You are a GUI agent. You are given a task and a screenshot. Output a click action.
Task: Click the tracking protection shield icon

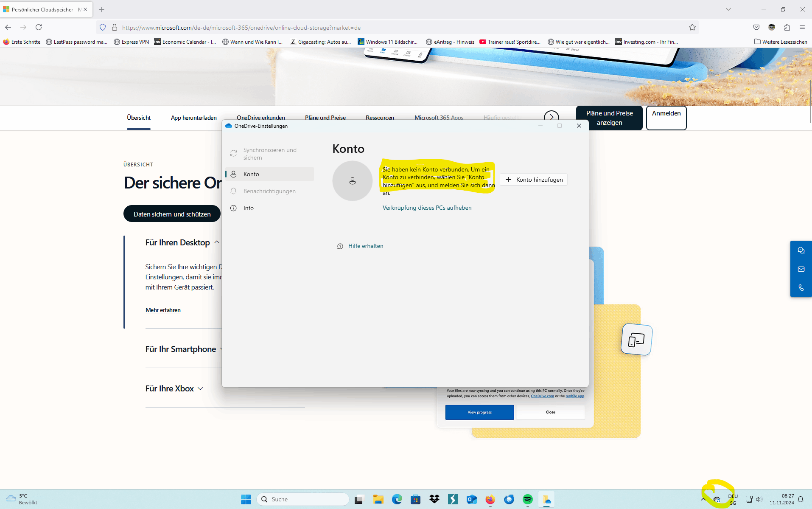coord(103,28)
